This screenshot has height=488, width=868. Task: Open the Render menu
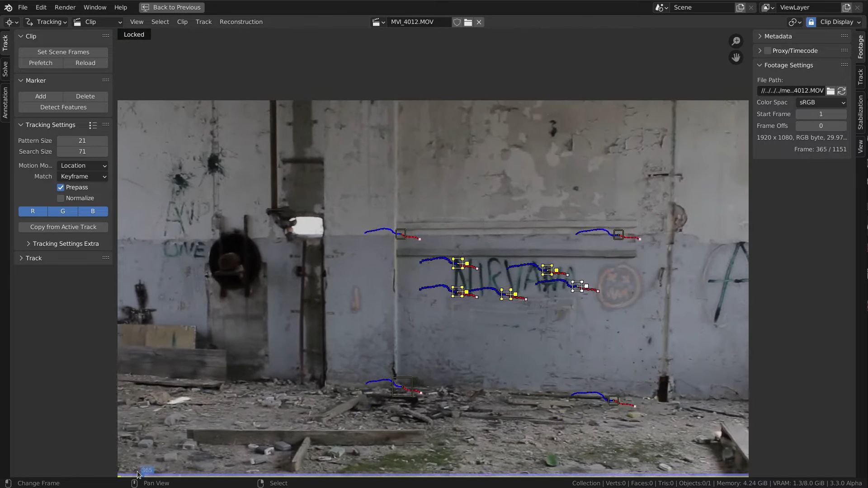pos(65,7)
